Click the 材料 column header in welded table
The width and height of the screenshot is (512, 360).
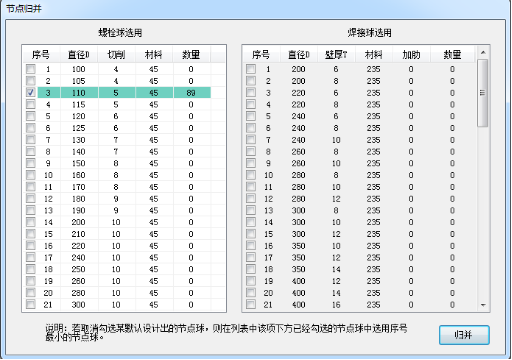pos(374,54)
